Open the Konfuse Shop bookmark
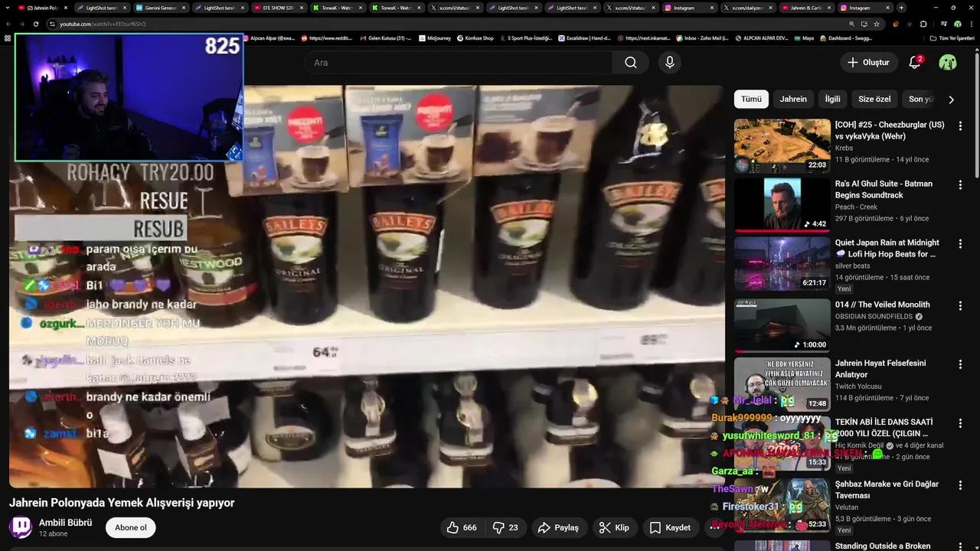 coord(475,37)
